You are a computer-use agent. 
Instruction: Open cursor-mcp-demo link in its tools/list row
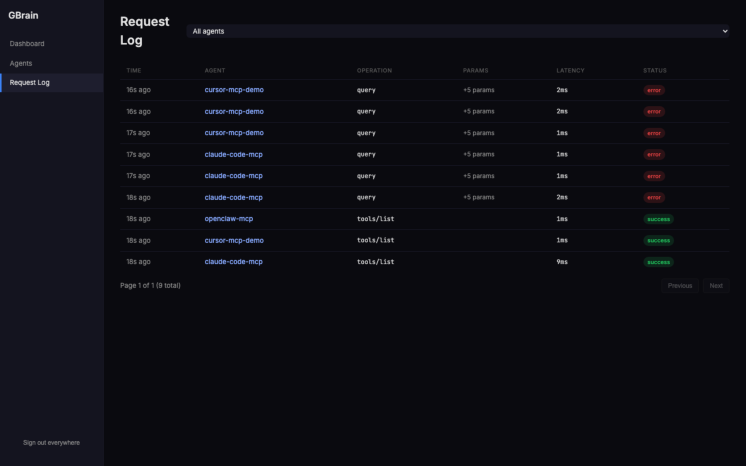(234, 240)
